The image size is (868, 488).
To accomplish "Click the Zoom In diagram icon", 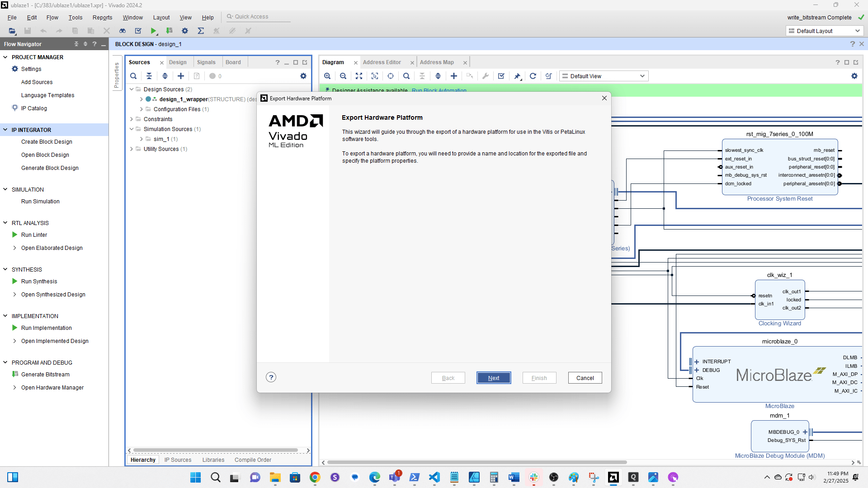I will click(x=327, y=76).
